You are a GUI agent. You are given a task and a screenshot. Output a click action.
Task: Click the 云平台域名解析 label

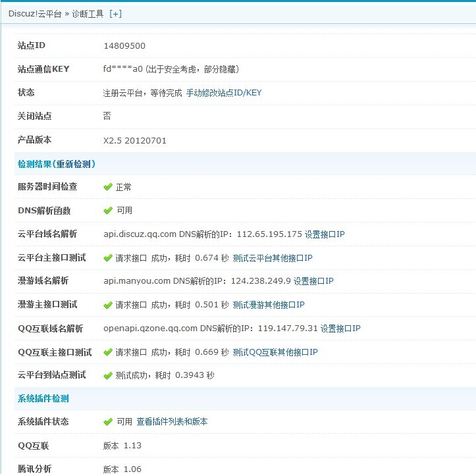point(47,234)
